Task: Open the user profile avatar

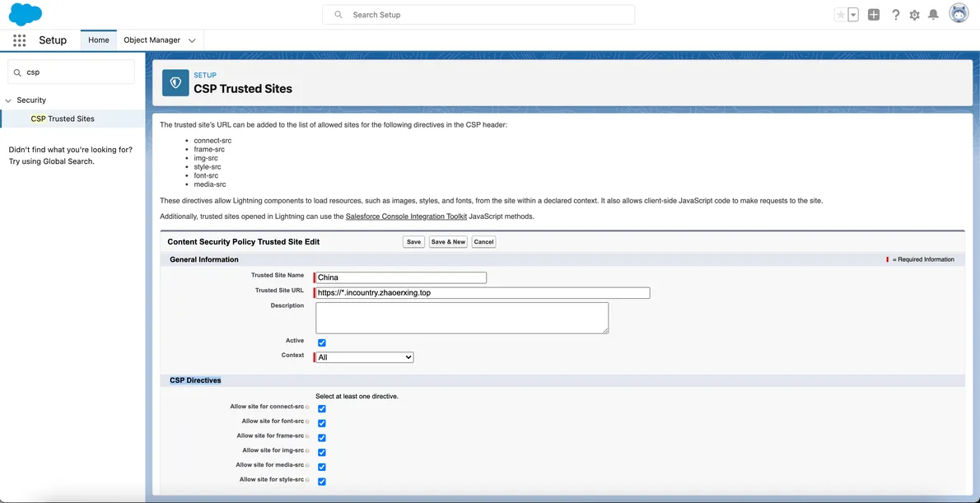Action: click(x=959, y=14)
